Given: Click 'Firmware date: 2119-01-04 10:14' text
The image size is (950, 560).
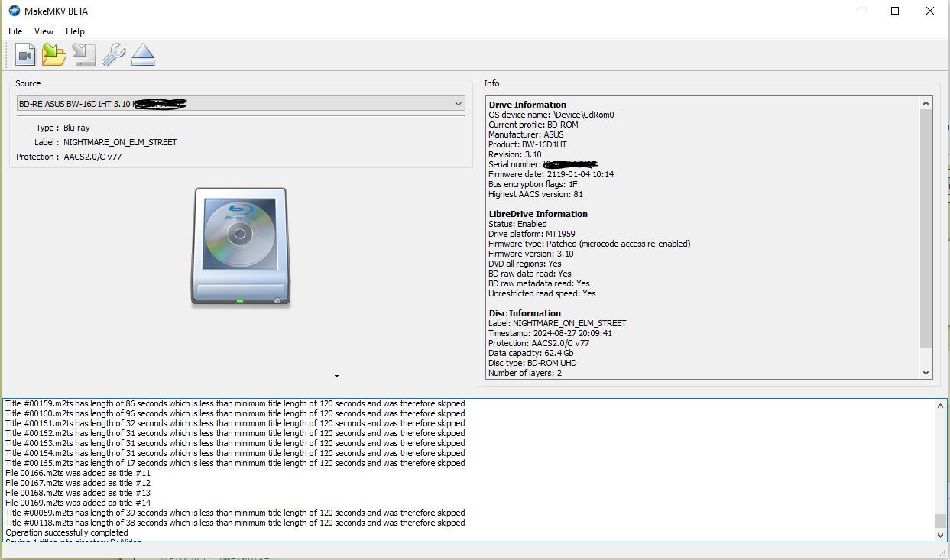Looking at the screenshot, I should click(551, 174).
